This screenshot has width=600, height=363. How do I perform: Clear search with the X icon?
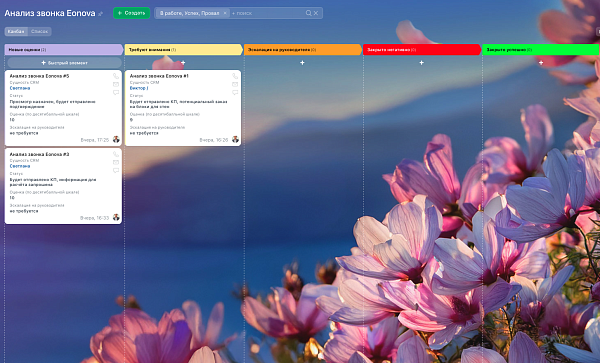click(x=316, y=13)
